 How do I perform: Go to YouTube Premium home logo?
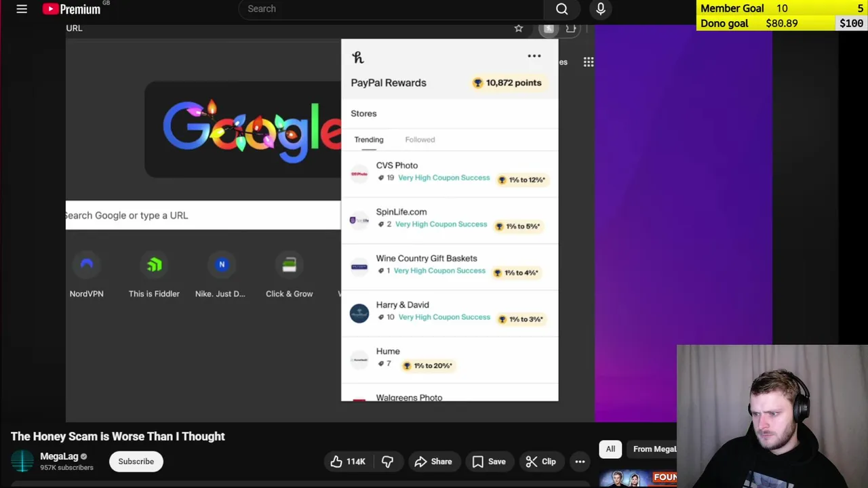tap(71, 9)
